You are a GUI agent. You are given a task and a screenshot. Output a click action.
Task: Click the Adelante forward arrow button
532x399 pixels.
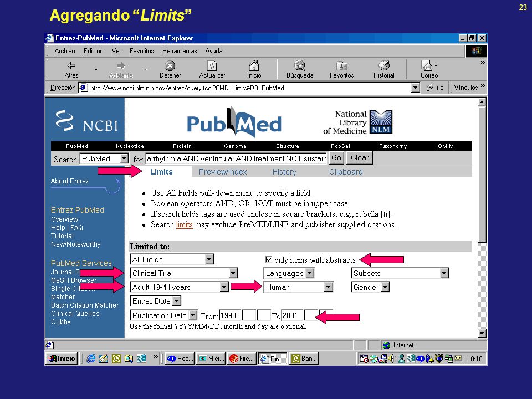(x=121, y=70)
